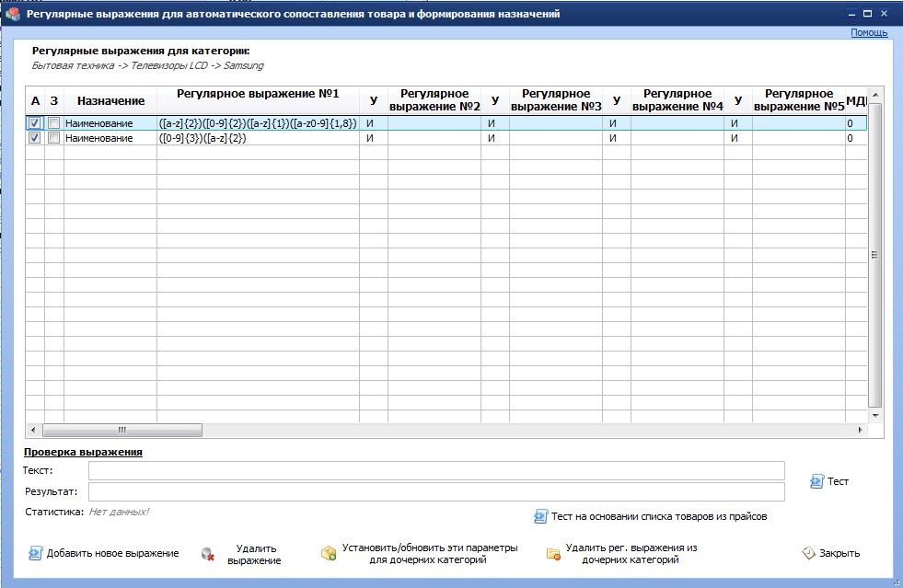This screenshot has width=903, height=588.
Task: Click the Удалить выражение icon
Action: 208,554
